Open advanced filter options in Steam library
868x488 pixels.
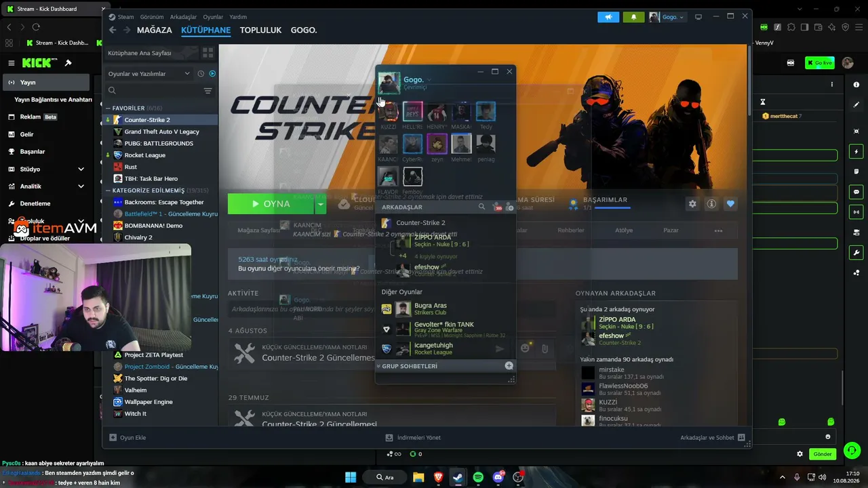tap(208, 91)
